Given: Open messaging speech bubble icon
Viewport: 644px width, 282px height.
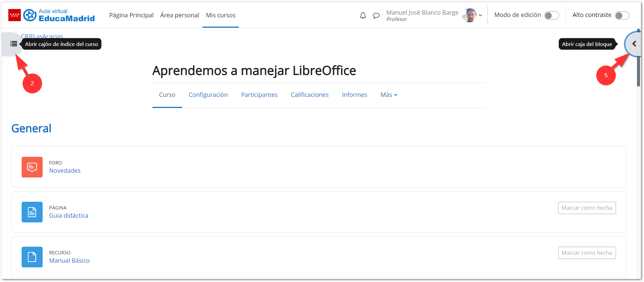Looking at the screenshot, I should [376, 15].
